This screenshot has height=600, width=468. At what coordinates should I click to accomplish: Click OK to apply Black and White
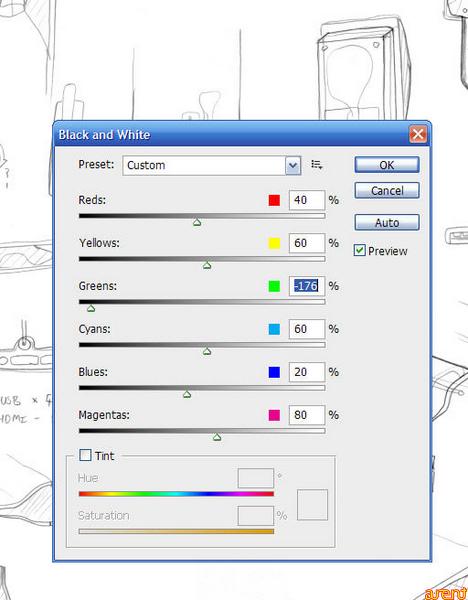coord(386,165)
